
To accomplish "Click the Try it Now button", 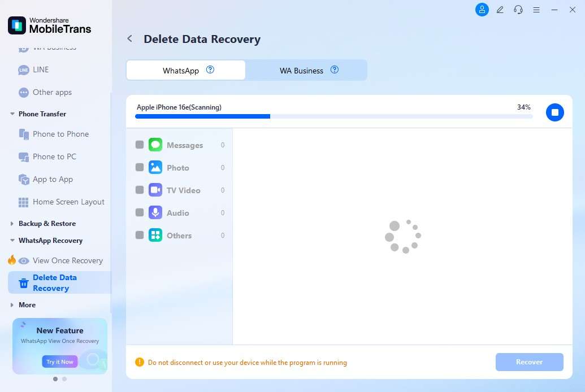I will tap(59, 361).
